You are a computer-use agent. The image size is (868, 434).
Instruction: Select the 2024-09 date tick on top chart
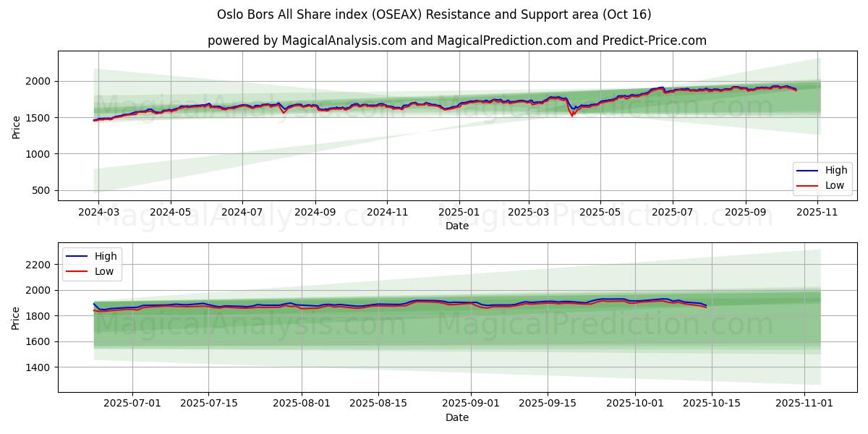pos(315,213)
